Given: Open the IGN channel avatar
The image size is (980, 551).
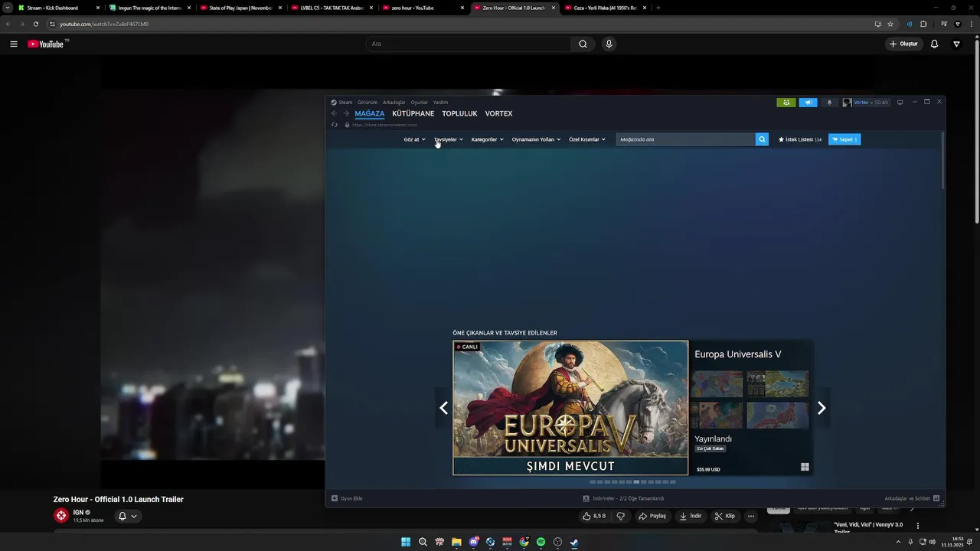Looking at the screenshot, I should click(x=61, y=516).
